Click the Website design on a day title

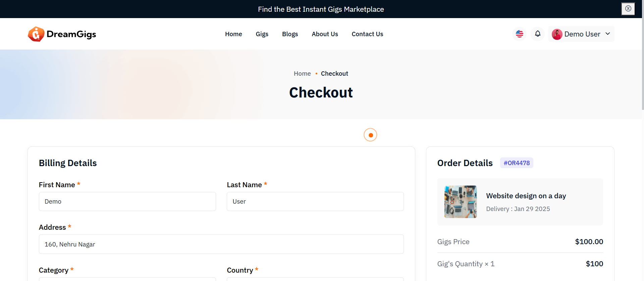pyautogui.click(x=526, y=196)
